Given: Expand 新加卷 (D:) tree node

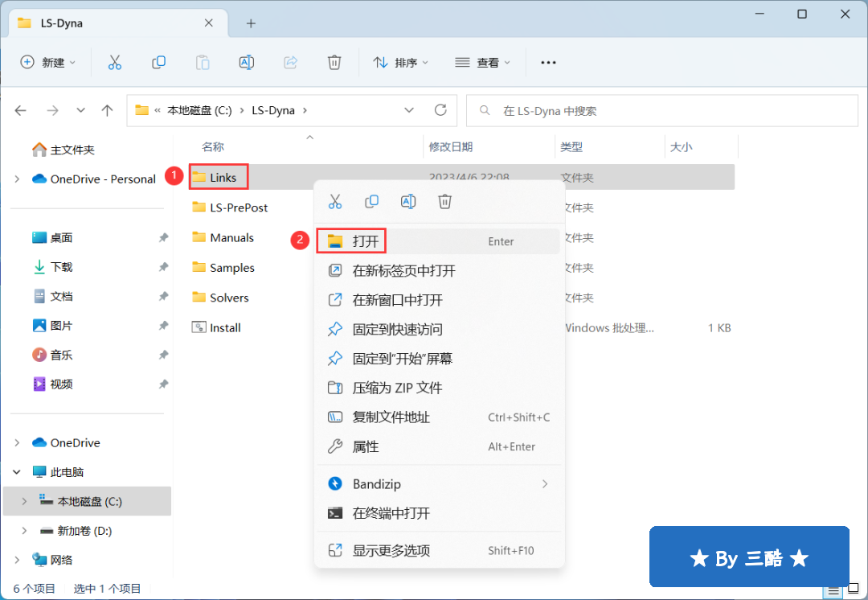Looking at the screenshot, I should [24, 531].
